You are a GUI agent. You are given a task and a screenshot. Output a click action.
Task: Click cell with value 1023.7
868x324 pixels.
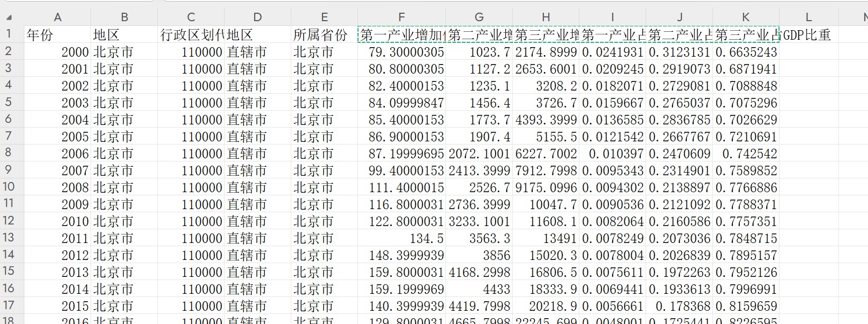479,52
